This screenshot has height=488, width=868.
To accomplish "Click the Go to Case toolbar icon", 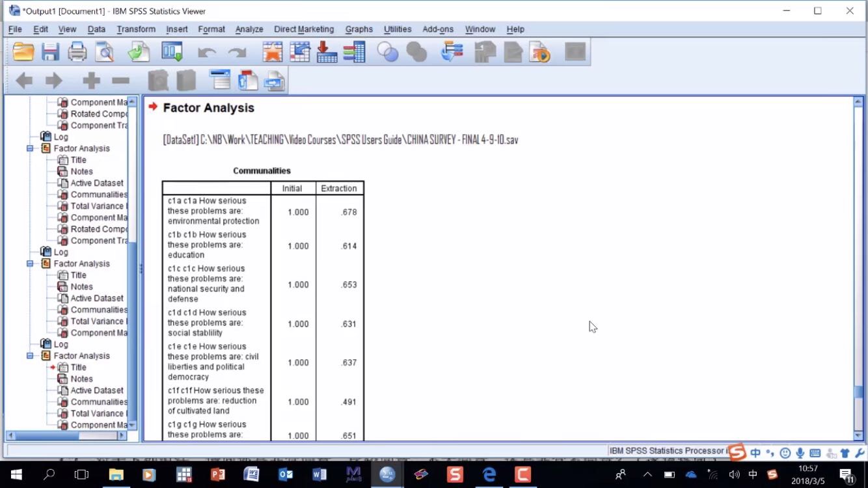I will pyautogui.click(x=300, y=52).
